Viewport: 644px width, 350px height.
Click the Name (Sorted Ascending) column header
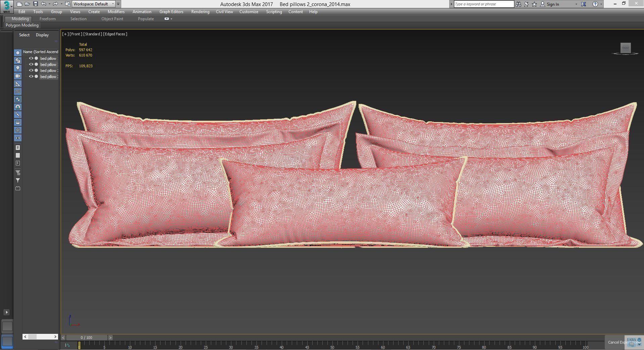(x=41, y=52)
